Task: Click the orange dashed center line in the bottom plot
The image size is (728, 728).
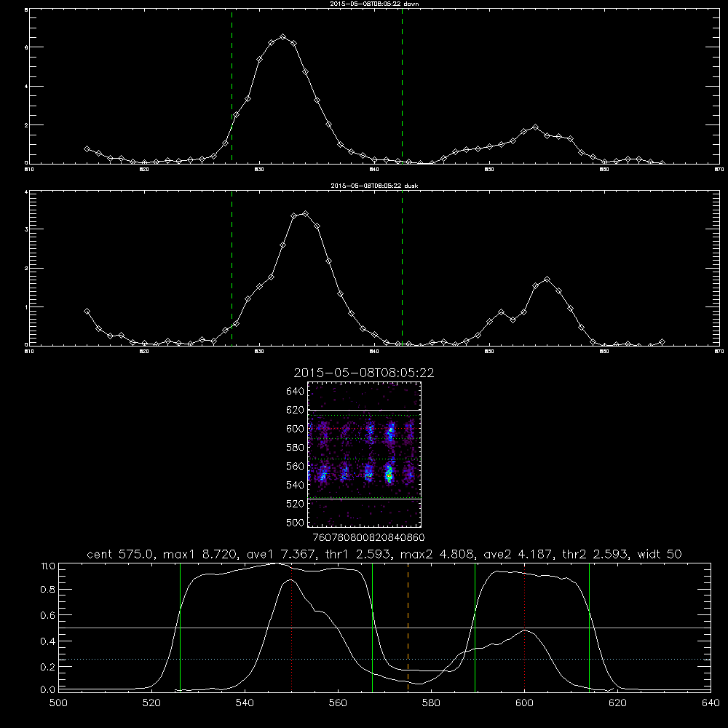Action: click(408, 627)
